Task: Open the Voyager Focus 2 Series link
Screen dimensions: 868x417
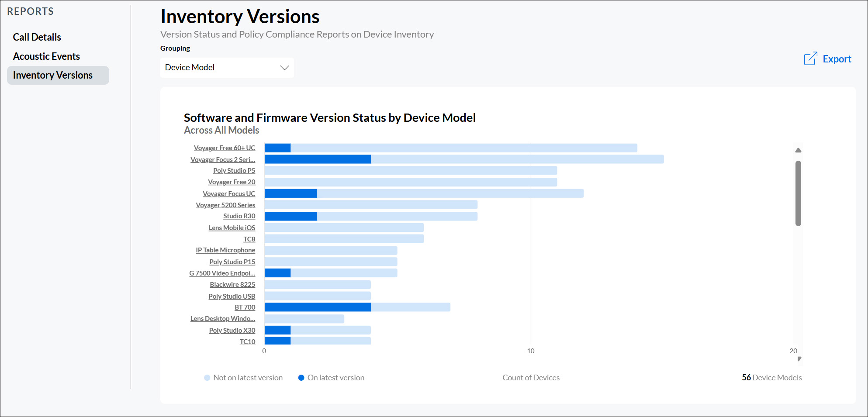Action: [x=223, y=159]
